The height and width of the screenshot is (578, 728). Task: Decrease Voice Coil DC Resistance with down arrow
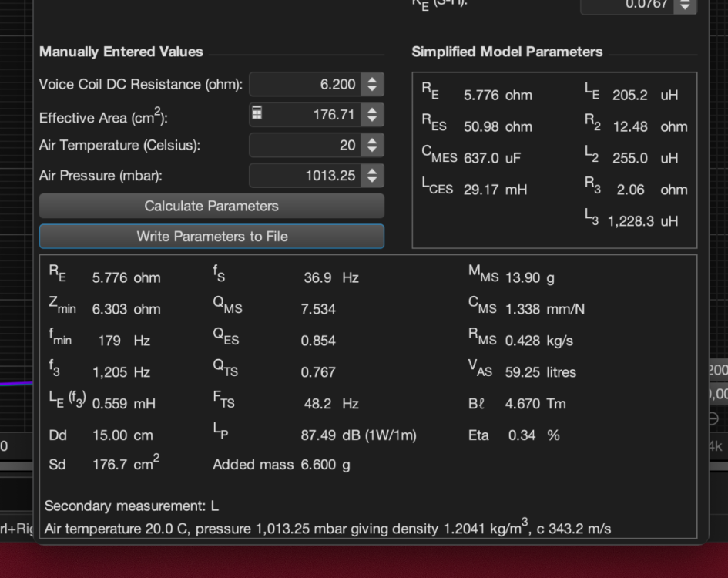click(372, 89)
